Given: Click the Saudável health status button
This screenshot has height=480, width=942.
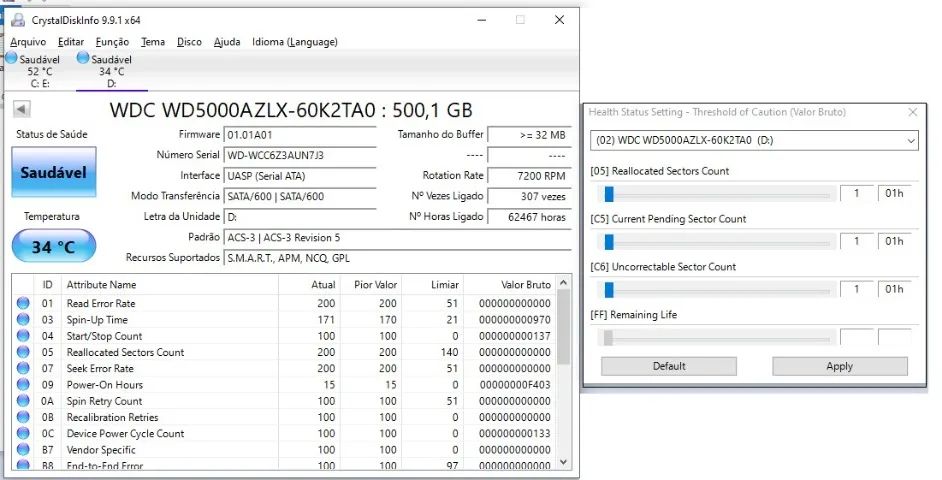Looking at the screenshot, I should [53, 172].
